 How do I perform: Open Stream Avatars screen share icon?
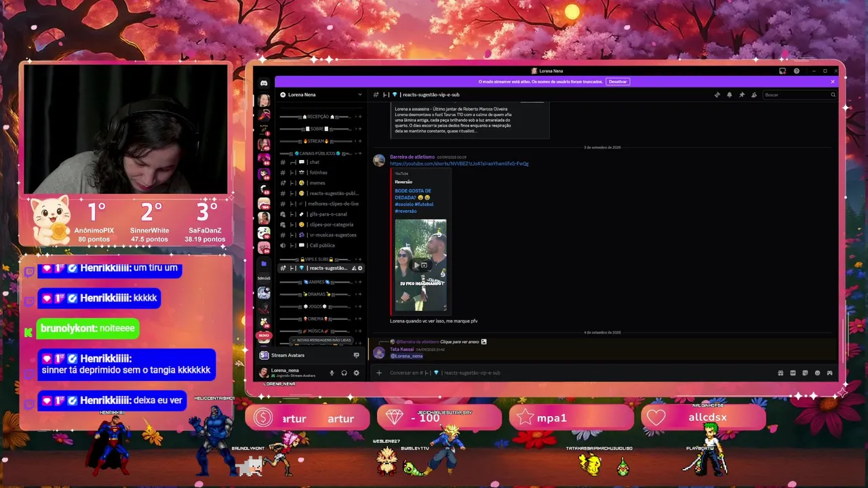coord(356,355)
